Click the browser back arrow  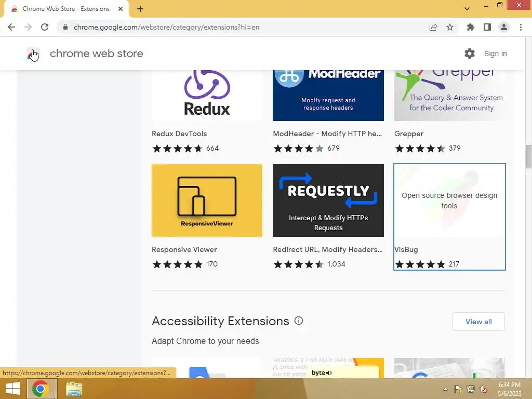pos(11,27)
